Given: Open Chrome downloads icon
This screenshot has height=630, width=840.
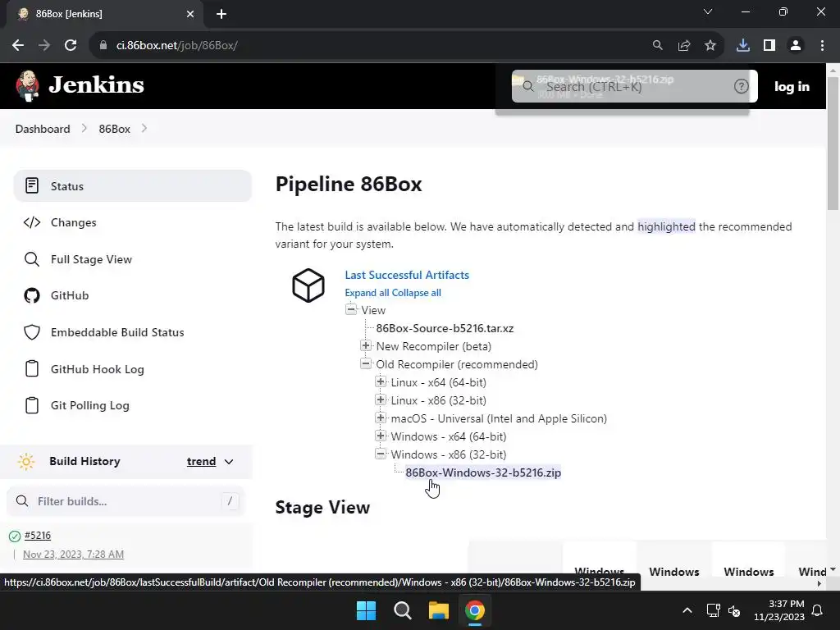Looking at the screenshot, I should (743, 46).
